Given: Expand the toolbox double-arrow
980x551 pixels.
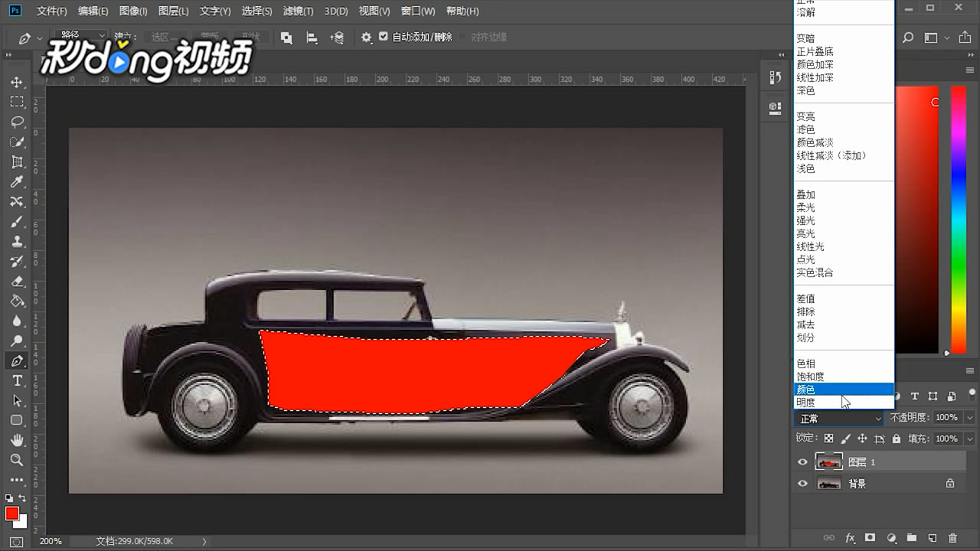Looking at the screenshot, I should pos(10,56).
